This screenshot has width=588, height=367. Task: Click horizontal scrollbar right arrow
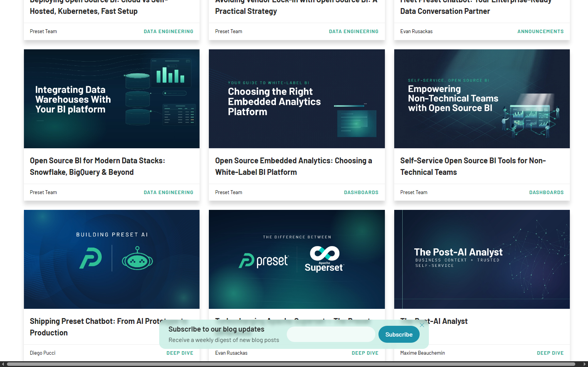click(x=585, y=364)
